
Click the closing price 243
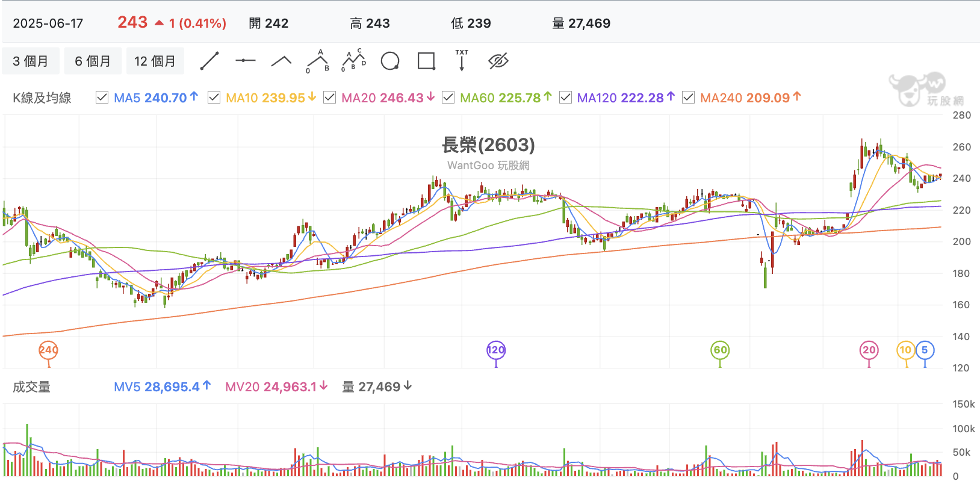[132, 22]
